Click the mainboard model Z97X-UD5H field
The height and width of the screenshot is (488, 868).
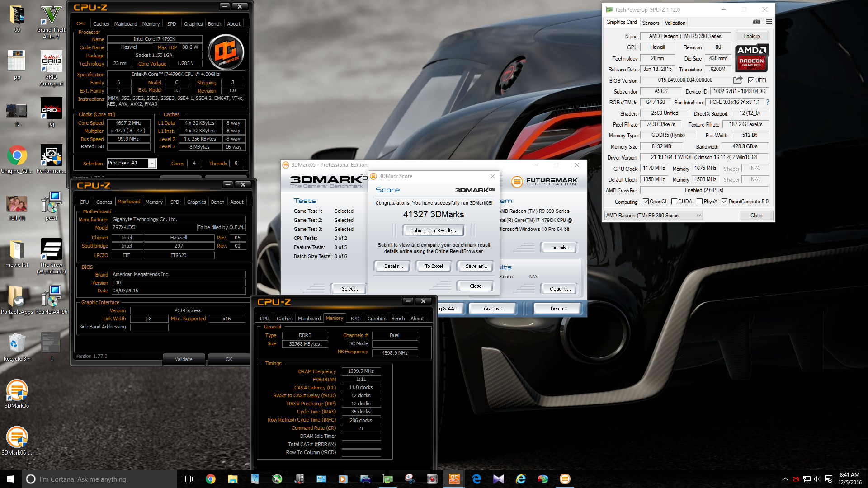pyautogui.click(x=154, y=227)
